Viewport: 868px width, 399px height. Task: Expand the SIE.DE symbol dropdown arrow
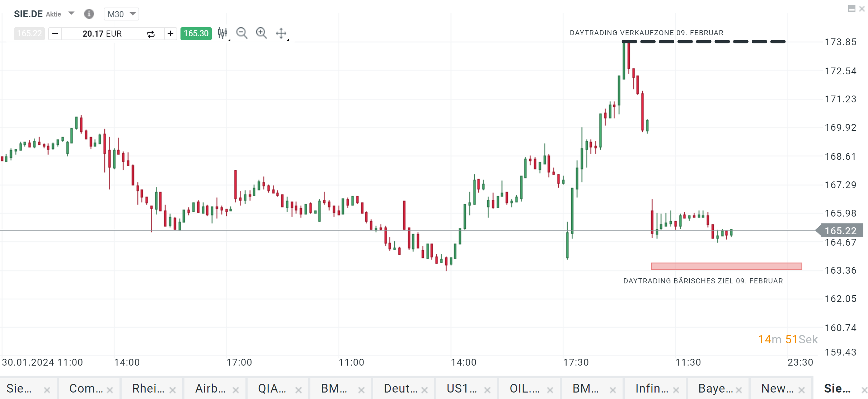tap(71, 14)
